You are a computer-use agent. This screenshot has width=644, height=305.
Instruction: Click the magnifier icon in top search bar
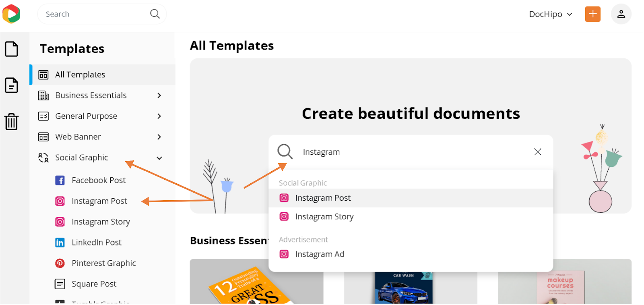click(x=155, y=14)
